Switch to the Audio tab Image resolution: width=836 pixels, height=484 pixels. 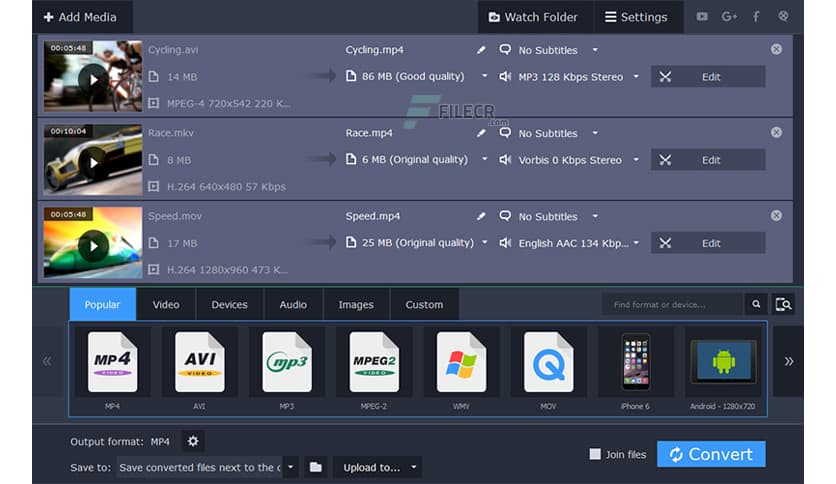293,304
